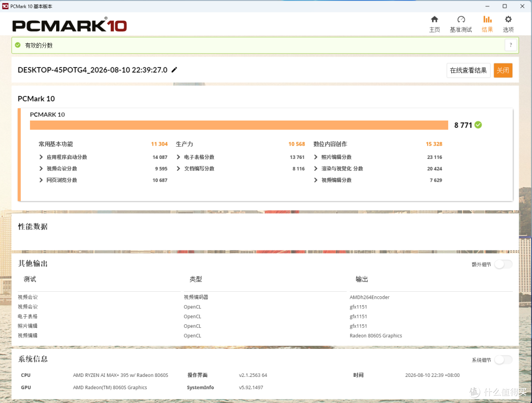Toggle the 额外细节 switch
This screenshot has height=403, width=532.
click(503, 264)
